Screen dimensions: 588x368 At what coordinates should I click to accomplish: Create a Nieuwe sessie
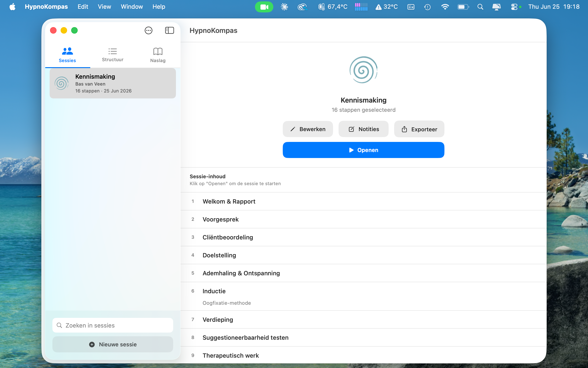tap(113, 344)
